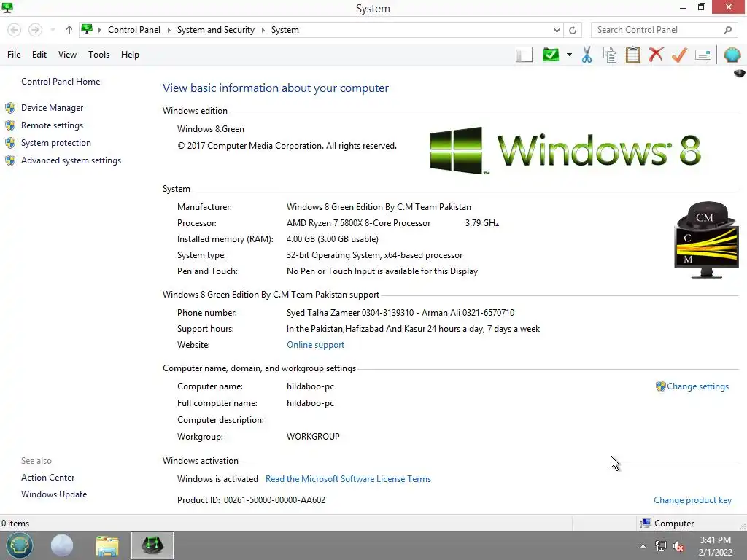Viewport: 747px width, 560px height.
Task: Click the small black help icon under toolbar
Action: pos(740,74)
